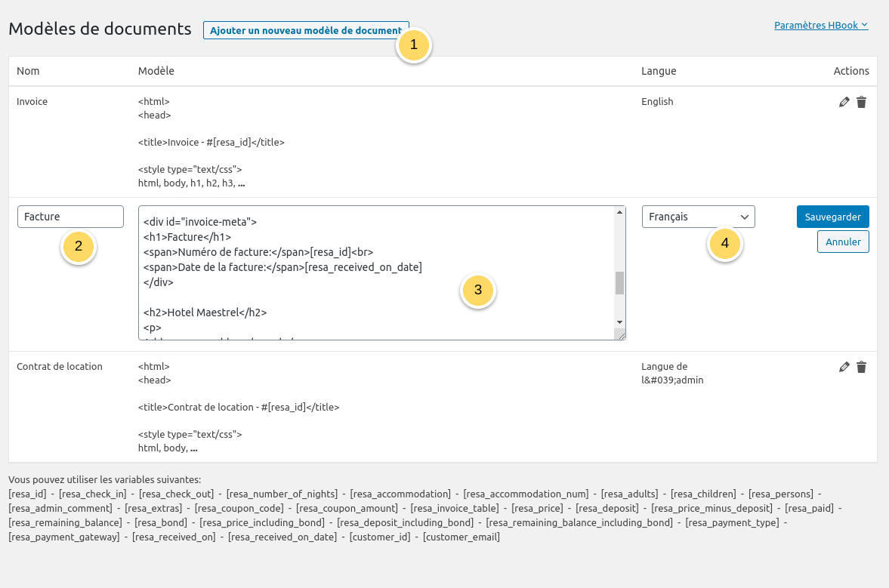The width and height of the screenshot is (889, 588).
Task: Click the yellow marker numbered 4
Action: click(x=725, y=243)
